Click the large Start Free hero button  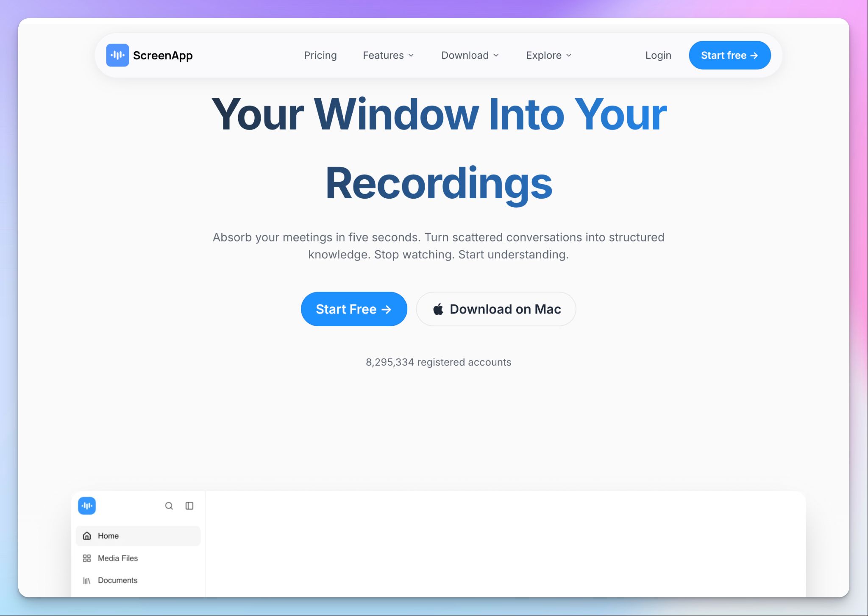[354, 309]
